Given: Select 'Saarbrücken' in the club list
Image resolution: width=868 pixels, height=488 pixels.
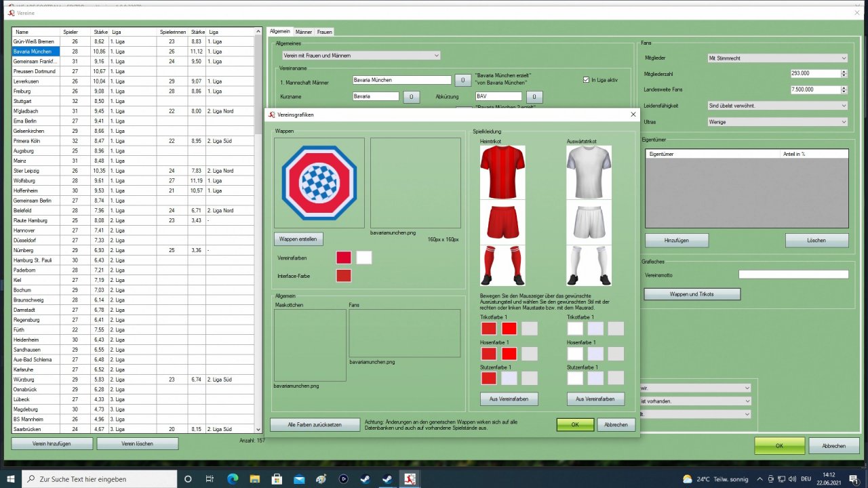Looking at the screenshot, I should 36,429.
